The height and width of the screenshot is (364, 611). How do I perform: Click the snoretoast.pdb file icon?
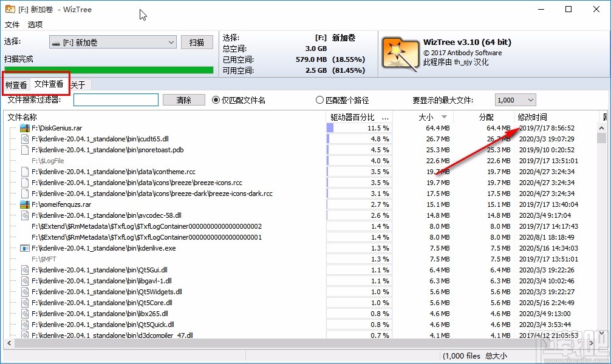[25, 150]
